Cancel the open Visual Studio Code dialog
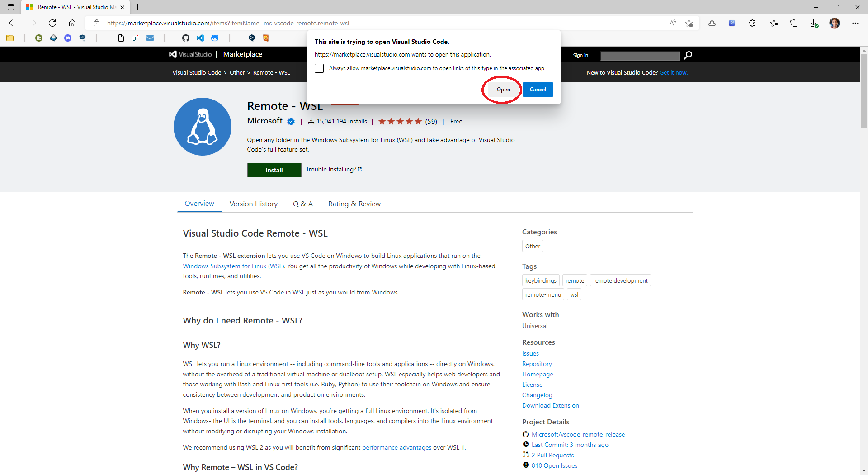This screenshot has width=868, height=475. pyautogui.click(x=538, y=90)
